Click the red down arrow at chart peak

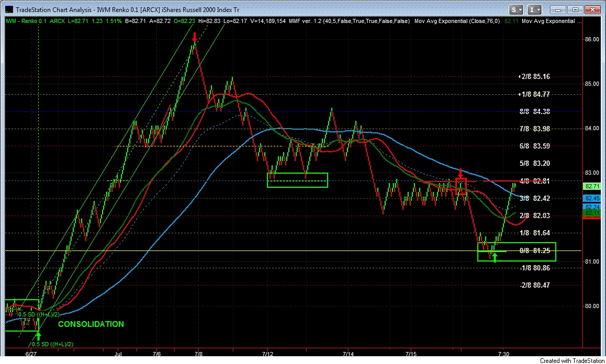(x=195, y=38)
